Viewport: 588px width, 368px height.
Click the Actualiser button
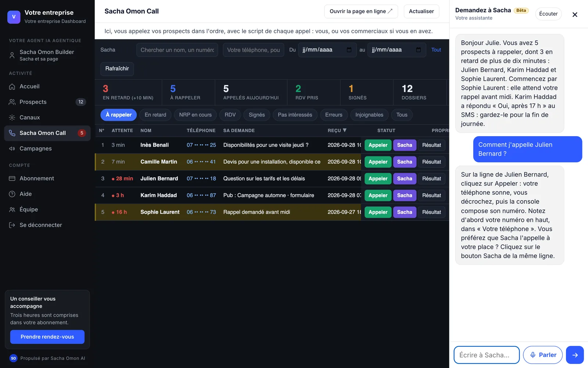(421, 11)
